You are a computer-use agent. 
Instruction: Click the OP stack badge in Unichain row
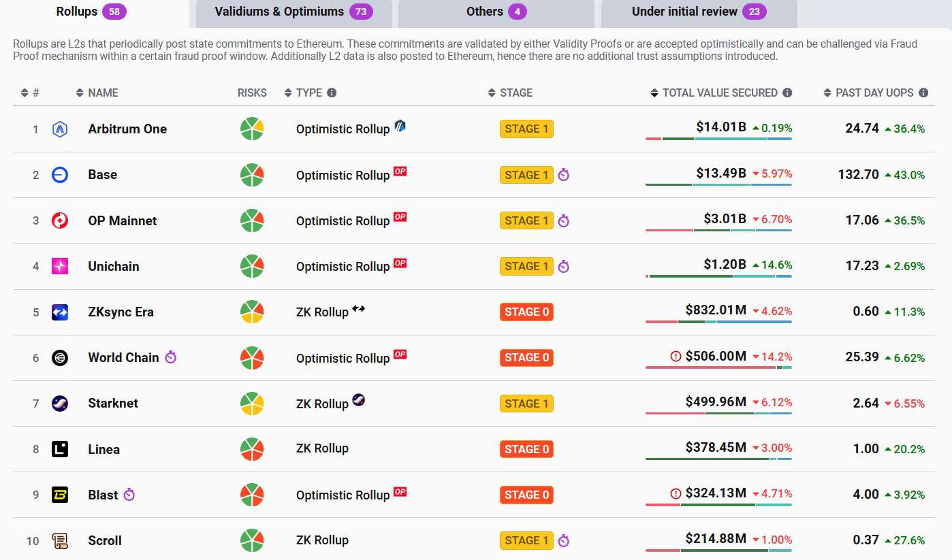(400, 263)
